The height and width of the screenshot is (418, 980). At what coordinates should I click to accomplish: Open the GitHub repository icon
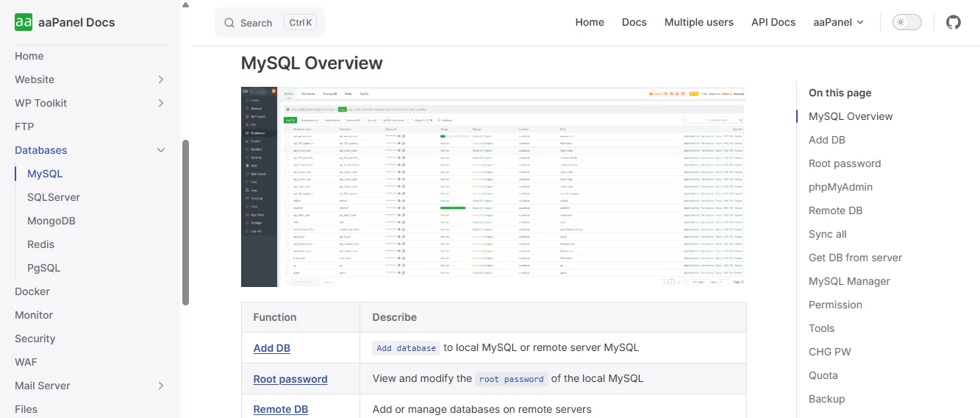953,22
